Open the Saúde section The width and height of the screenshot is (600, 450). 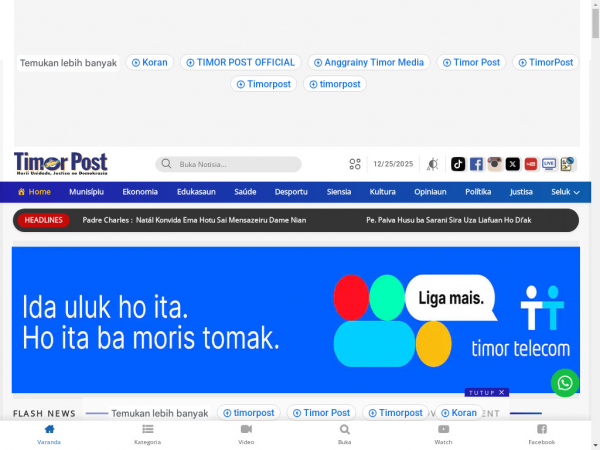point(245,192)
